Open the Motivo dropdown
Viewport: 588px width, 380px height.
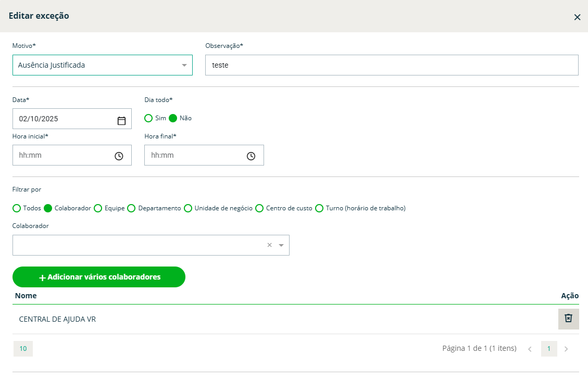[102, 65]
